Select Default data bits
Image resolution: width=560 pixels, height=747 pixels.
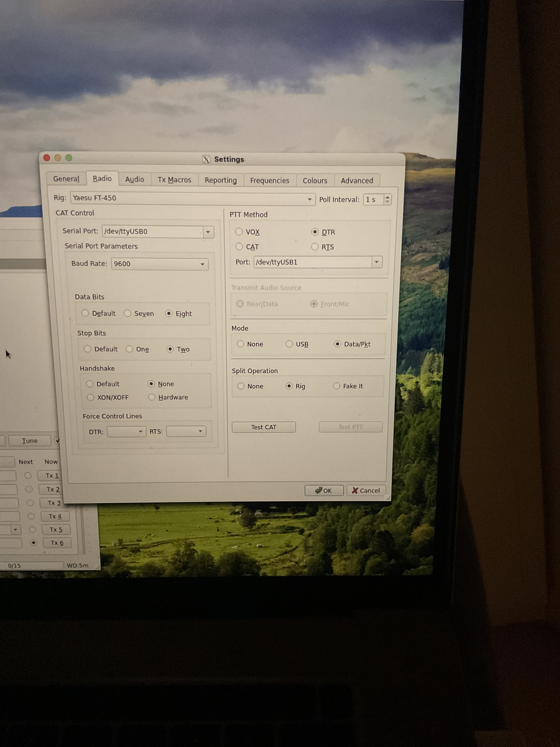pyautogui.click(x=85, y=313)
